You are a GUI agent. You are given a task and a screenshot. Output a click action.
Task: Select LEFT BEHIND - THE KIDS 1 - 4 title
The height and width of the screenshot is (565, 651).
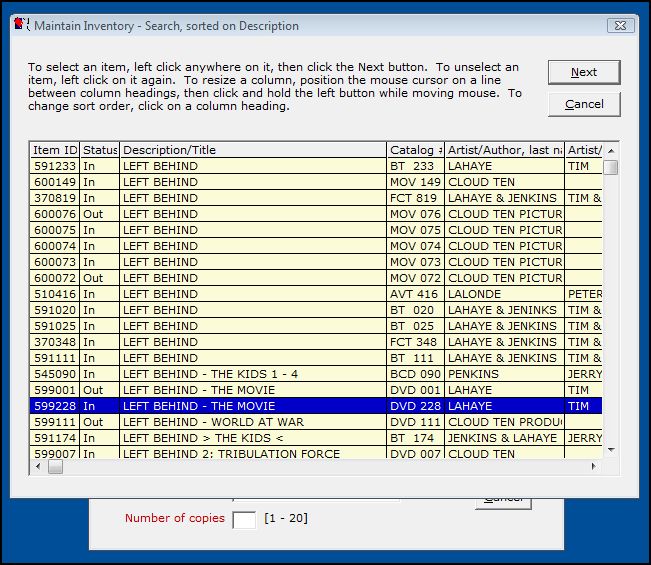click(x=210, y=374)
